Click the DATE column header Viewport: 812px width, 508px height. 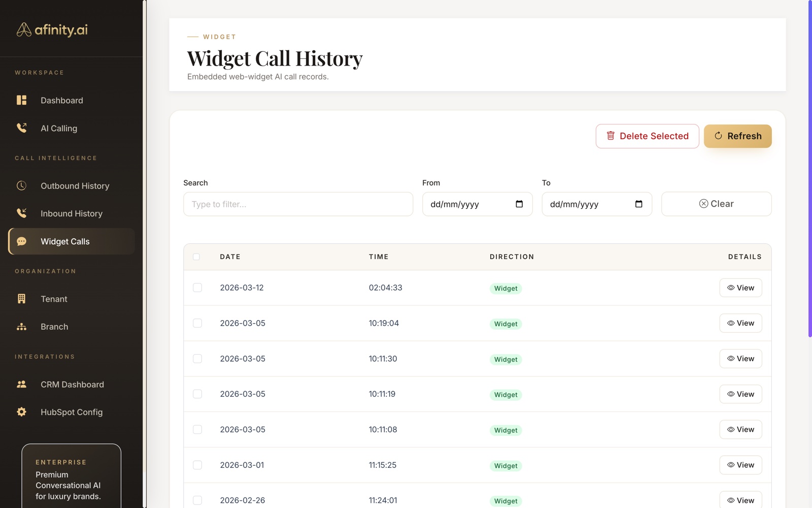point(230,257)
